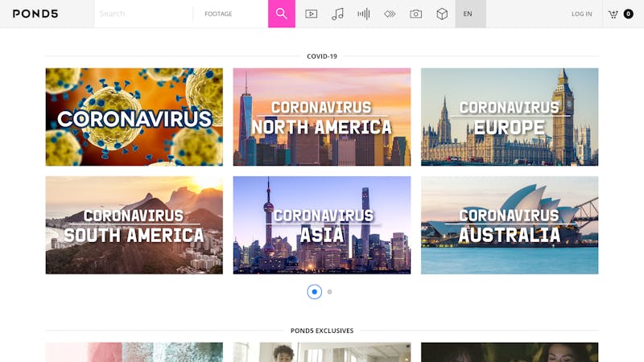Open the dark exclusives thumbnail with woman
Screen dimensions: 644x362
tap(510, 352)
